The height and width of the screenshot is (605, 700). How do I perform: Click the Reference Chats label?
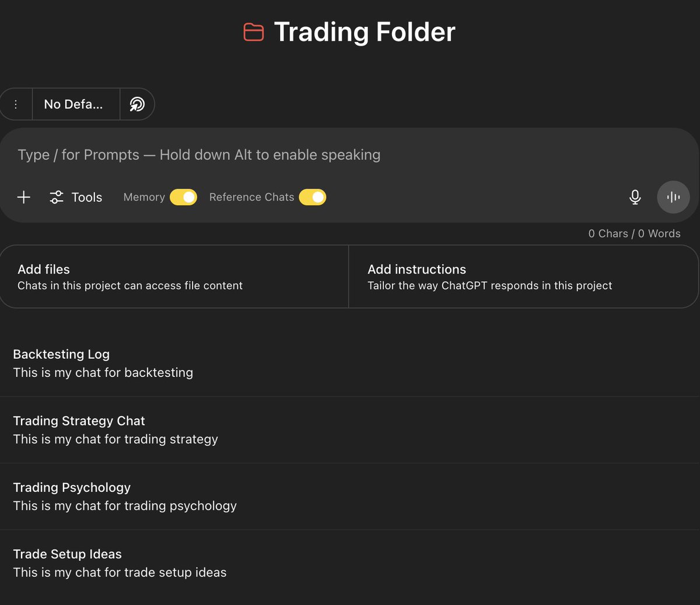[x=251, y=197]
